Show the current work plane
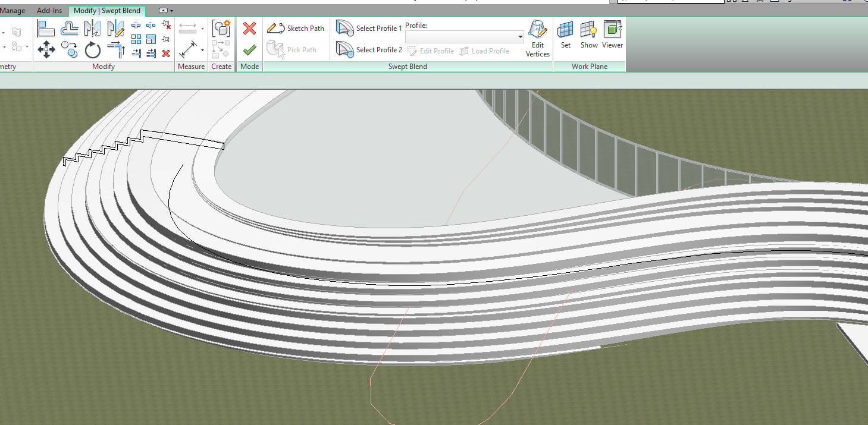This screenshot has height=425, width=868. click(x=588, y=34)
